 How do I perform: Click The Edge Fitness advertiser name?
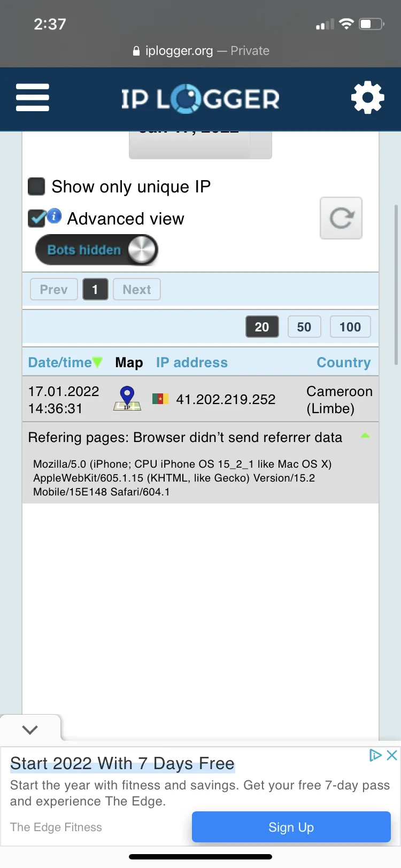(x=56, y=827)
